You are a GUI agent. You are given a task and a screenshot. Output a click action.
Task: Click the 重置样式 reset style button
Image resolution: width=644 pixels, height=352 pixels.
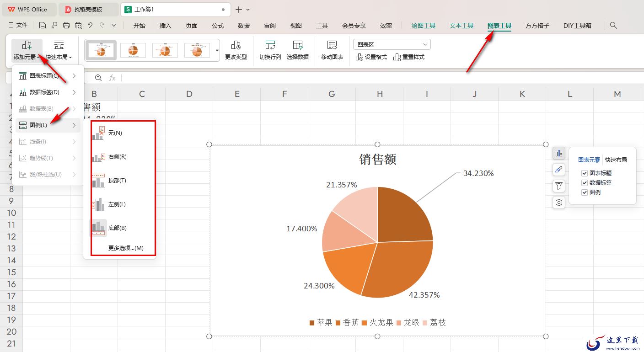tap(409, 57)
